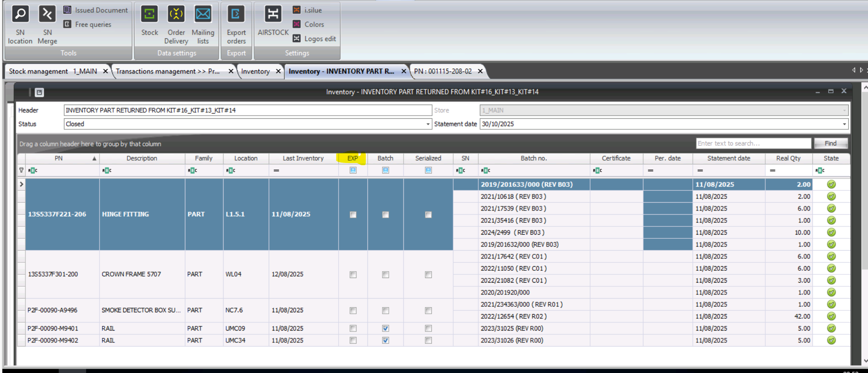Expand the selected HINGE FITTING row indicator
The image size is (868, 373).
pyautogui.click(x=21, y=184)
